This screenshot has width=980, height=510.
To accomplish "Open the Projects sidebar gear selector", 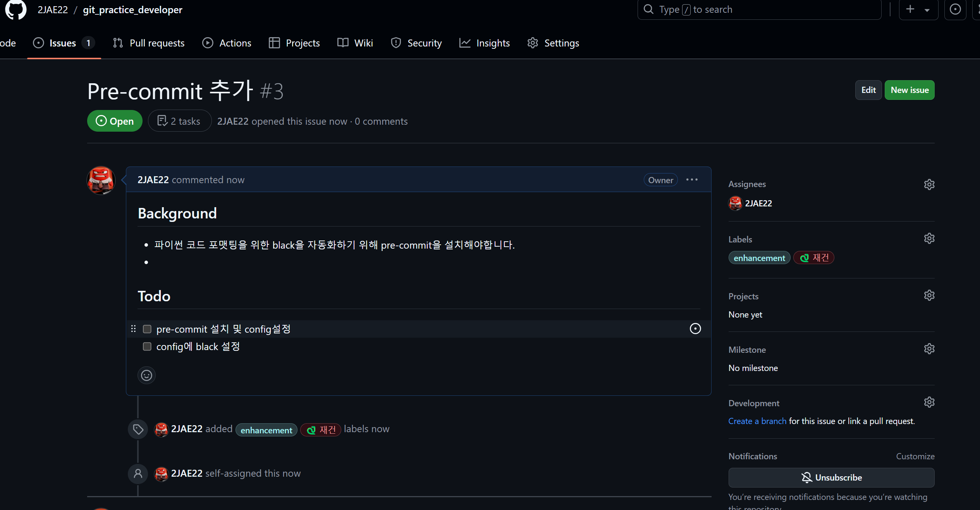I will 929,295.
